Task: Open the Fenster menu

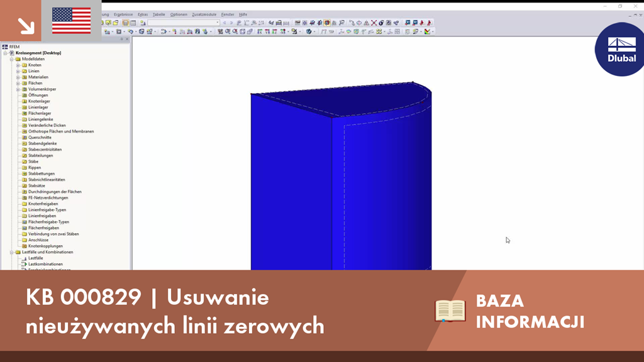Action: [228, 14]
